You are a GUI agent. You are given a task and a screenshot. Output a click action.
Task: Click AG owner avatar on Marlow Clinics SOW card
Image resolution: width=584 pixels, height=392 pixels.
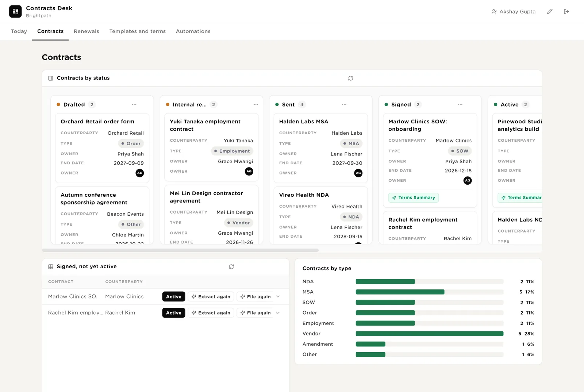tap(468, 181)
